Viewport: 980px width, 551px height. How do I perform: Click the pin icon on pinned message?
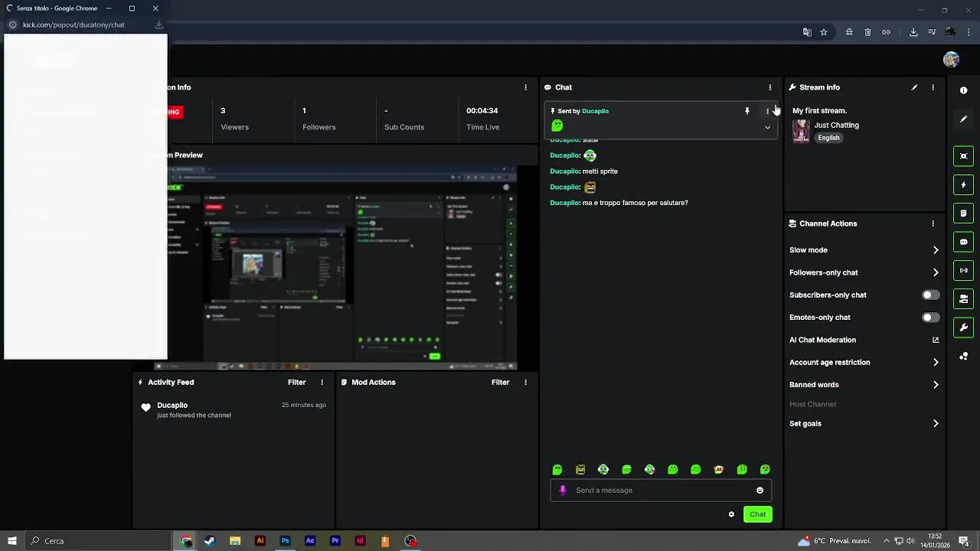pos(747,111)
